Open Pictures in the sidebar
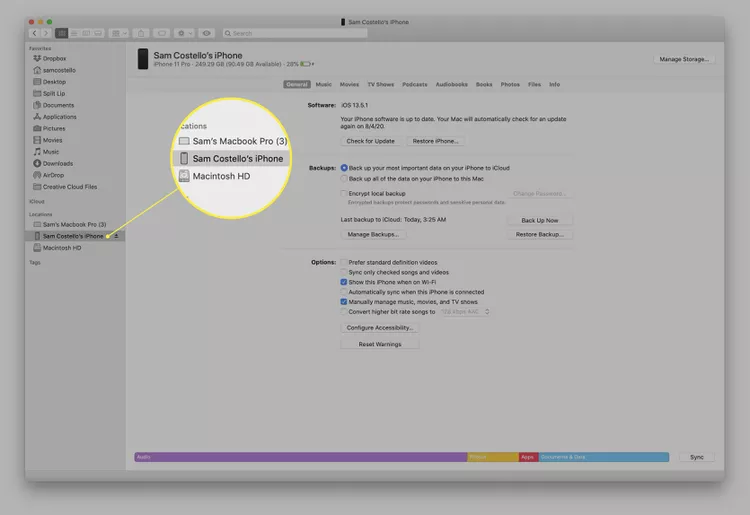 coord(49,129)
